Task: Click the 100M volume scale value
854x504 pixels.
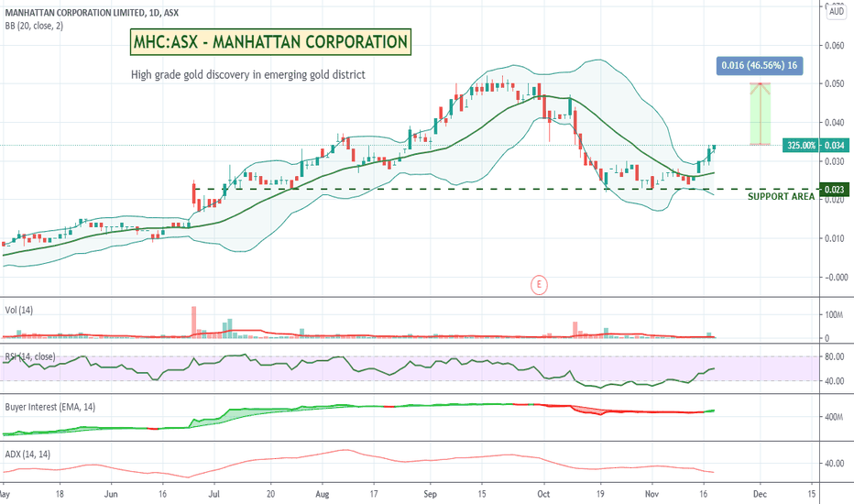Action: tap(833, 315)
